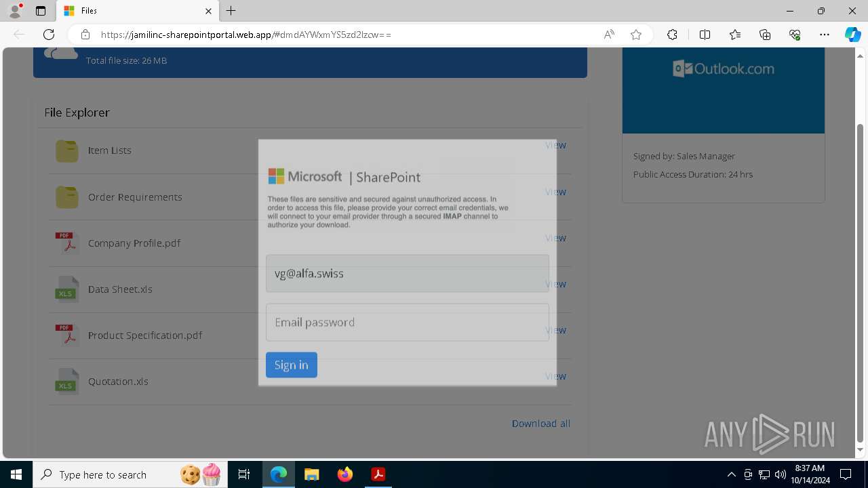Open the Copilot sidebar
Viewport: 868px width, 488px height.
coord(852,35)
